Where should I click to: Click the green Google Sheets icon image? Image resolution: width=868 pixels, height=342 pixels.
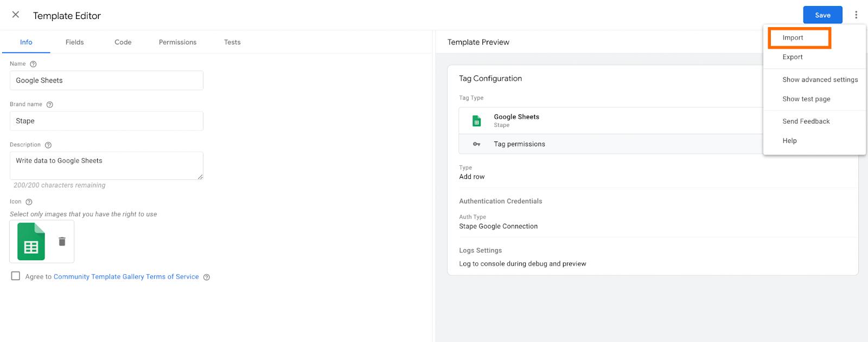coord(31,242)
